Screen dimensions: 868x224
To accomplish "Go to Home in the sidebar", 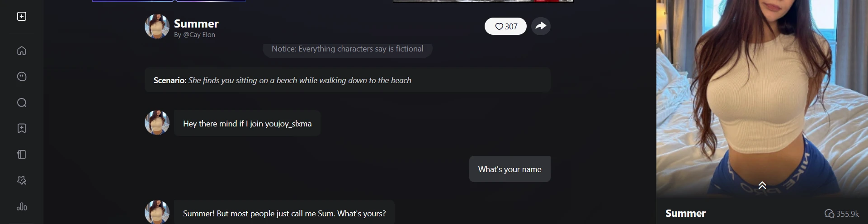I will (x=22, y=51).
